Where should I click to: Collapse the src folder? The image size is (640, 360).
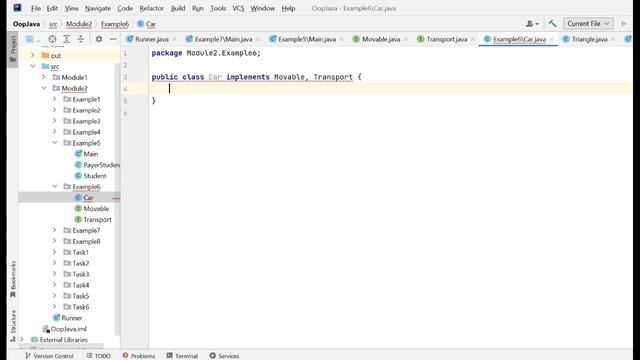[x=33, y=66]
